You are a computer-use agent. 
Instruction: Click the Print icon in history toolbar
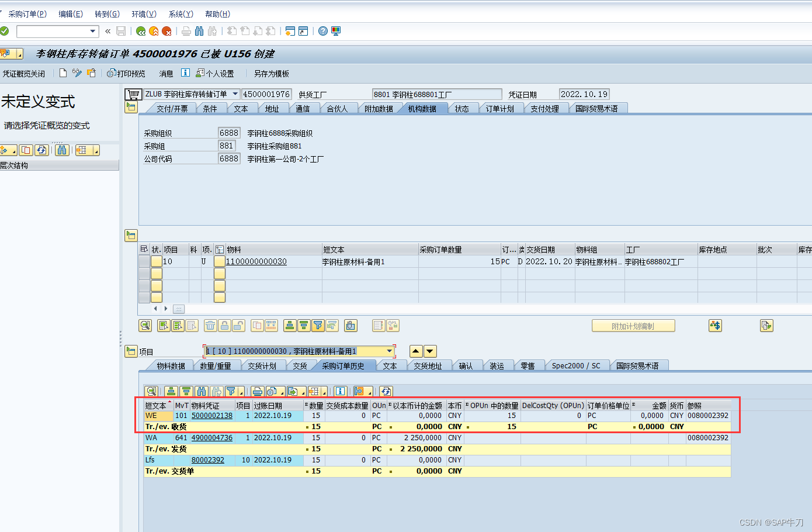[x=258, y=391]
